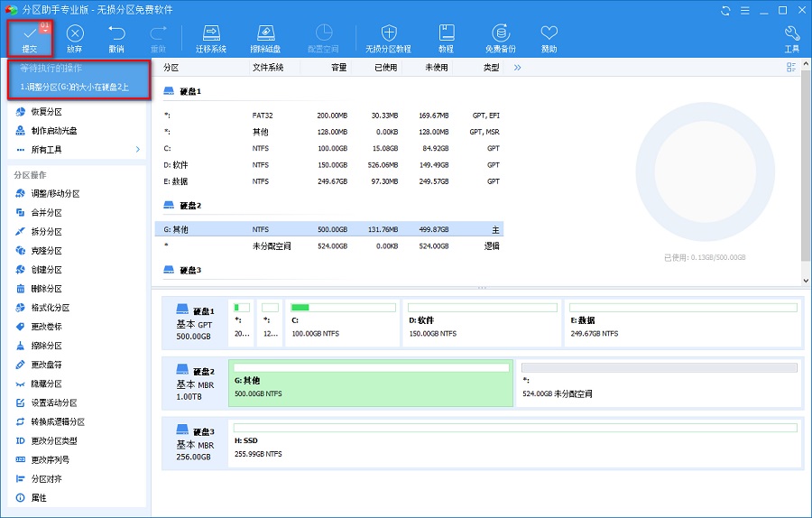Toggle the partition list view mode icon
The width and height of the screenshot is (812, 518).
[x=791, y=68]
